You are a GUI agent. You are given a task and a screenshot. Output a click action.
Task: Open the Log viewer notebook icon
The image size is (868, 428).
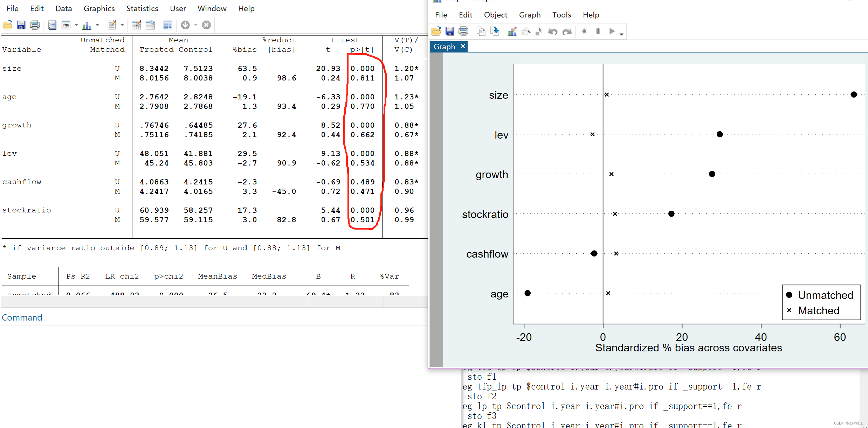coord(52,25)
